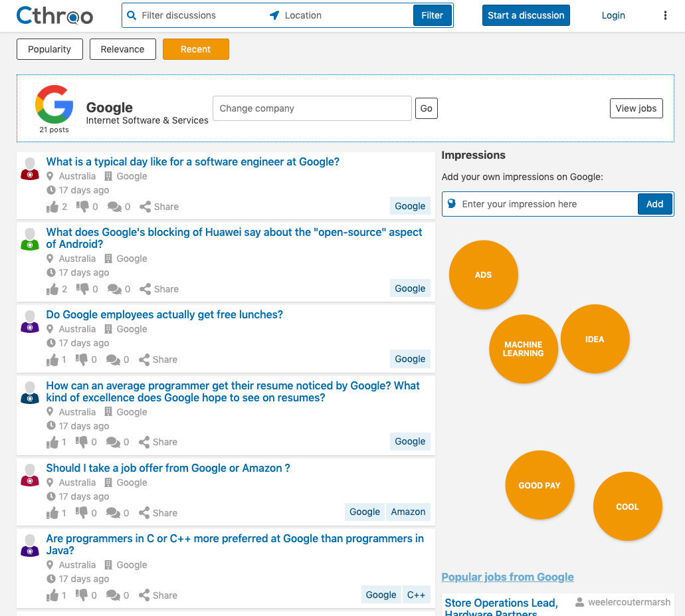This screenshot has width=685, height=616.
Task: Click the Google company logo
Action: click(x=54, y=104)
